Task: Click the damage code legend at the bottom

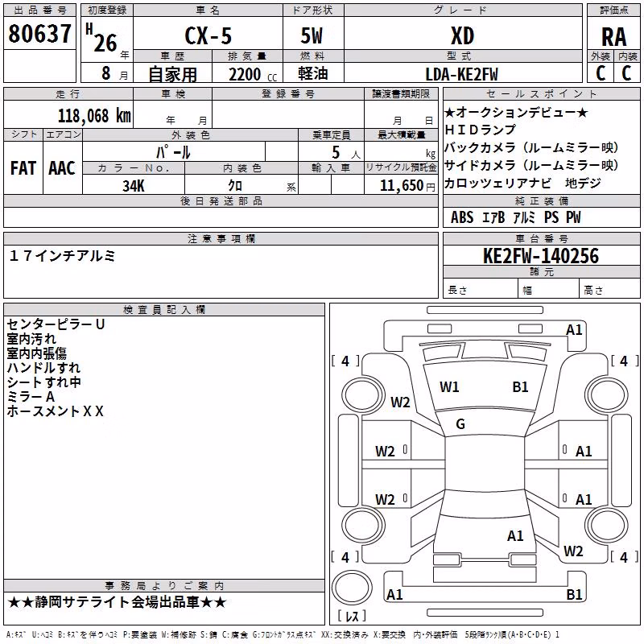Action: click(283, 635)
